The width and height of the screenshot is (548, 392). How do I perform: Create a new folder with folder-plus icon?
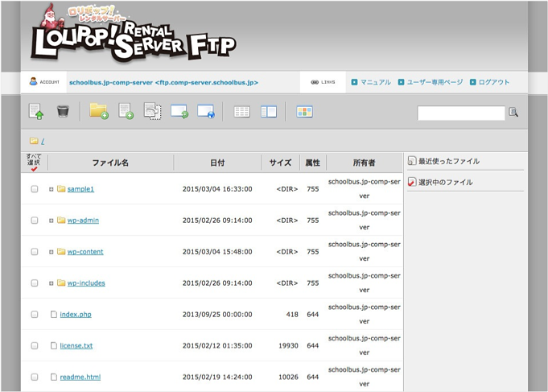point(99,111)
